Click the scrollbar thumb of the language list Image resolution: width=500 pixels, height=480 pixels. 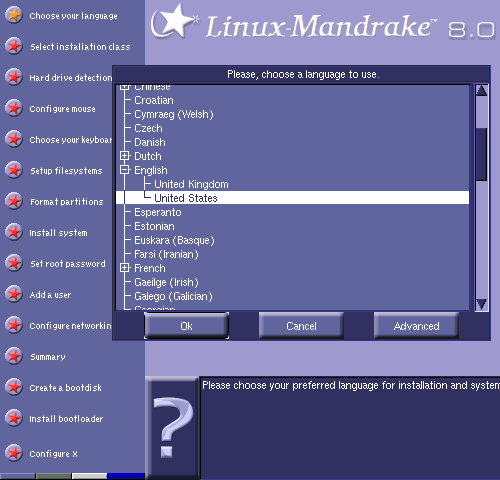[482, 154]
